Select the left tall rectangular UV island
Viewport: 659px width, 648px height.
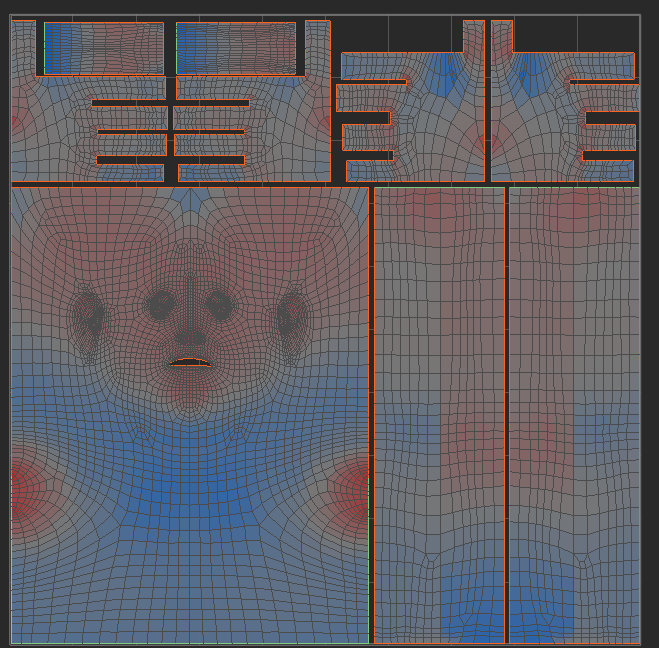tap(439, 415)
